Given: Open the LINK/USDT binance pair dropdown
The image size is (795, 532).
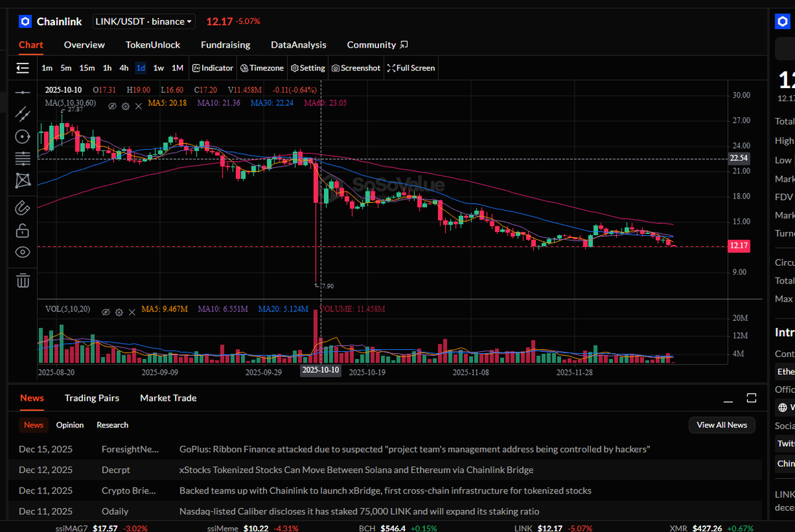Looking at the screenshot, I should [x=144, y=21].
